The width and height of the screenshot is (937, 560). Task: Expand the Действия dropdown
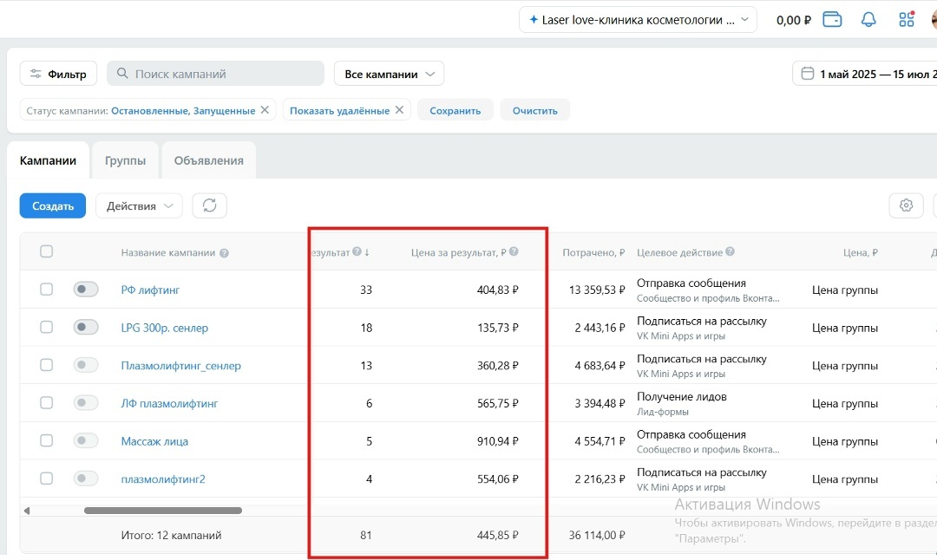coord(139,206)
